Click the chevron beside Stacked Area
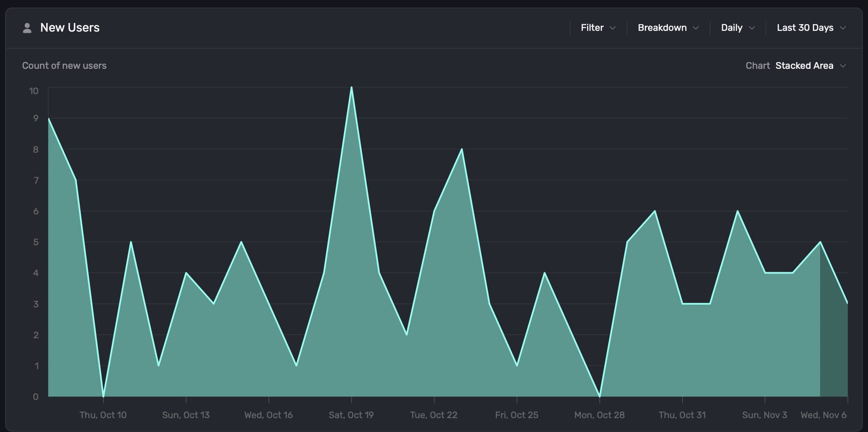Viewport: 868px width, 432px height. click(x=843, y=66)
